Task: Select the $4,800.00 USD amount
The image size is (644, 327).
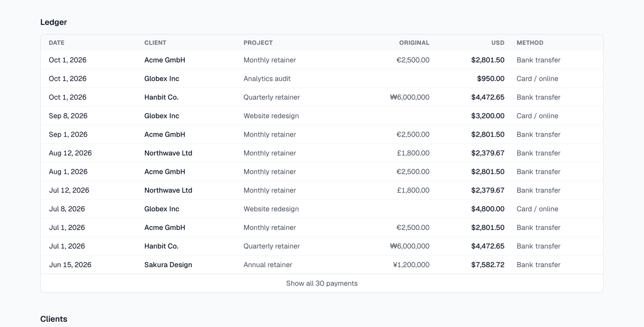Action: [488, 209]
